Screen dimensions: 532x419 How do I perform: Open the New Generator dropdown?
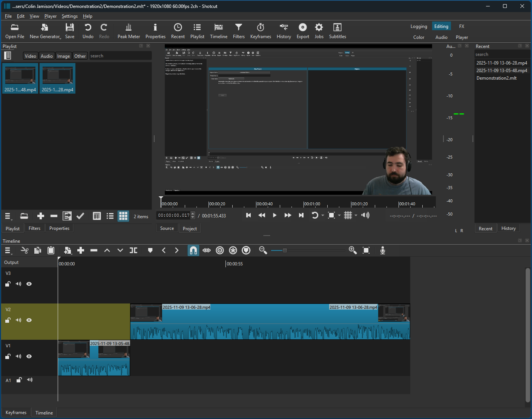click(x=44, y=30)
